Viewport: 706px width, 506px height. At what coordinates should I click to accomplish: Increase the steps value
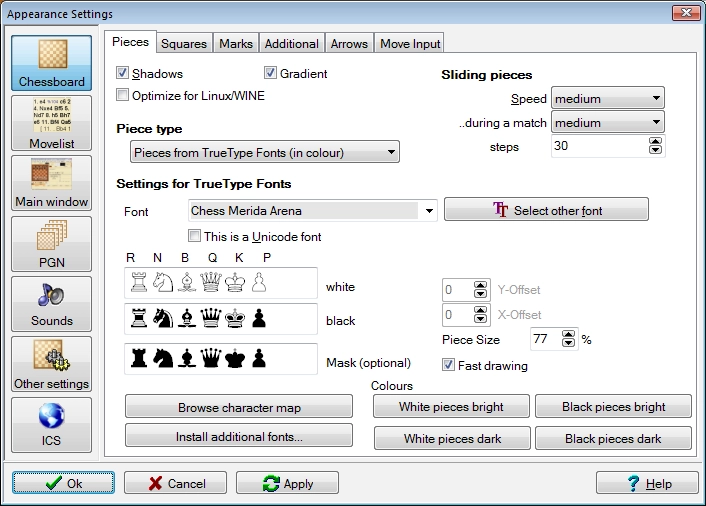point(655,141)
